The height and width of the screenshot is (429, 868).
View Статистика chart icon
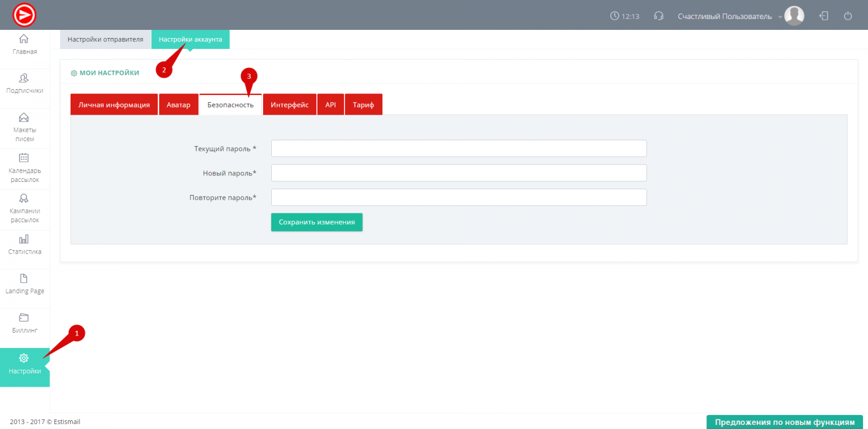coord(24,239)
